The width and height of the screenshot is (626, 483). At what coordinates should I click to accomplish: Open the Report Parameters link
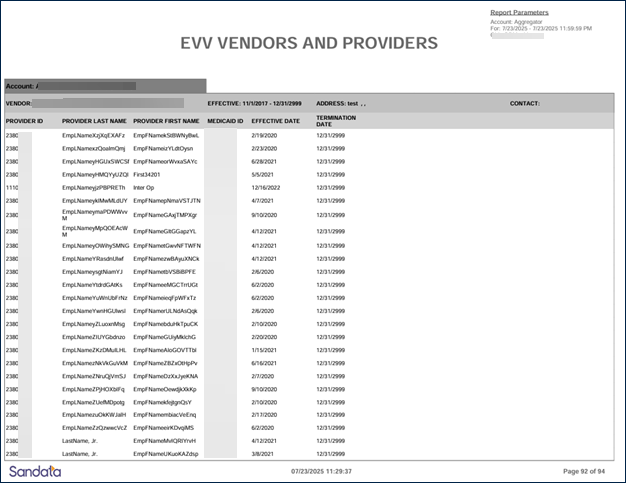(519, 13)
